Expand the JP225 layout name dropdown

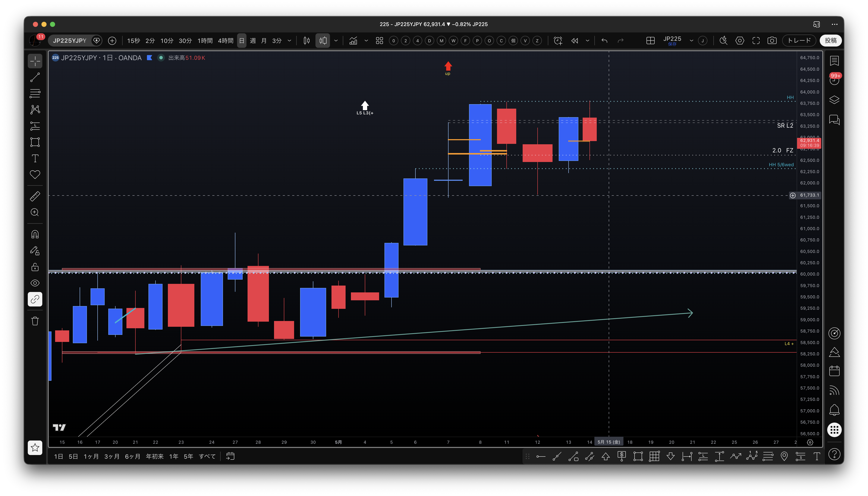point(691,41)
